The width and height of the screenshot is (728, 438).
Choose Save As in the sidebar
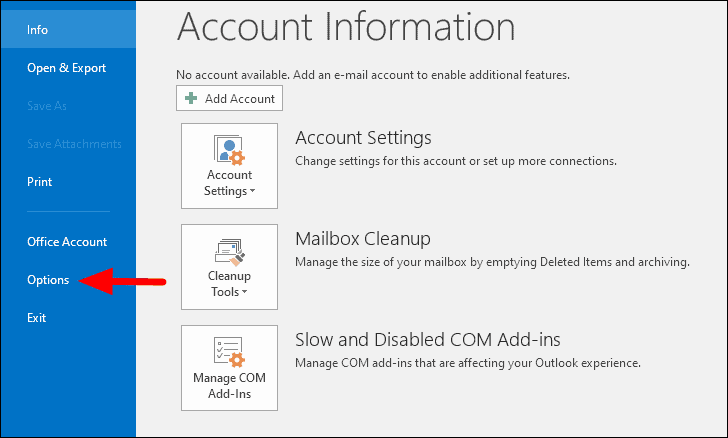point(46,106)
